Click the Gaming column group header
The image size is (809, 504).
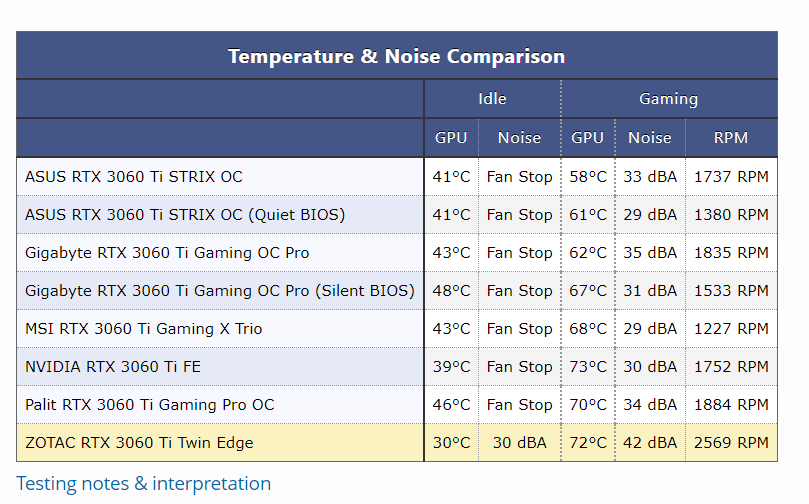tap(668, 99)
